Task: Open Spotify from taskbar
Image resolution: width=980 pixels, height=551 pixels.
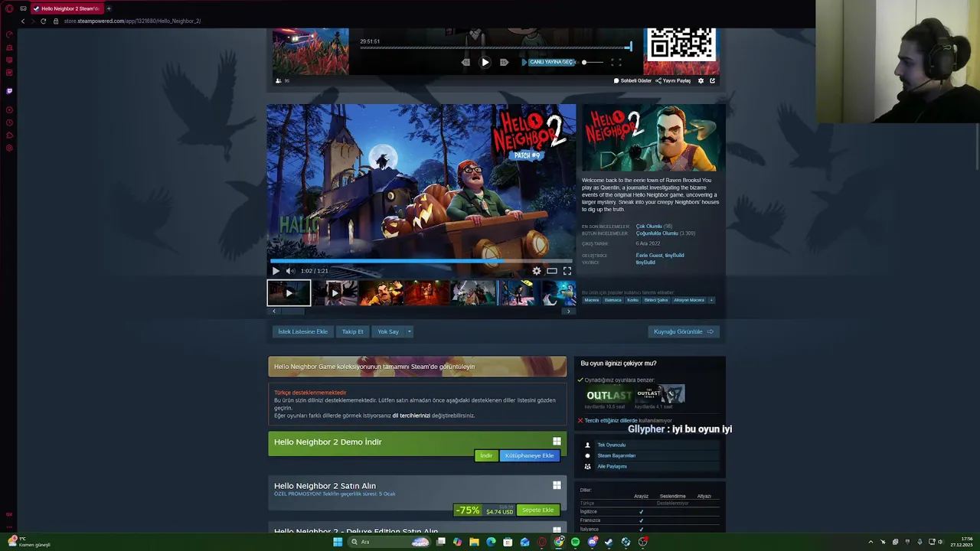Action: (575, 542)
